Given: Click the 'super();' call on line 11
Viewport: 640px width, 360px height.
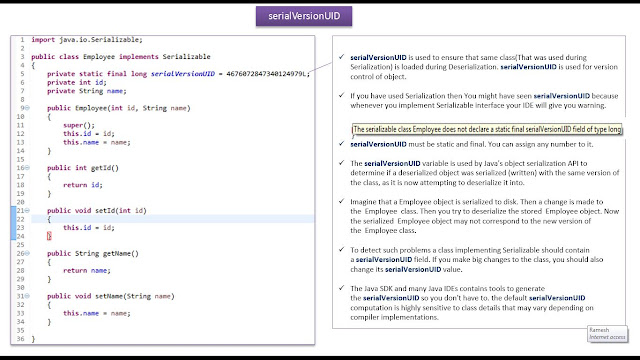Looking at the screenshot, I should pyautogui.click(x=79, y=125).
